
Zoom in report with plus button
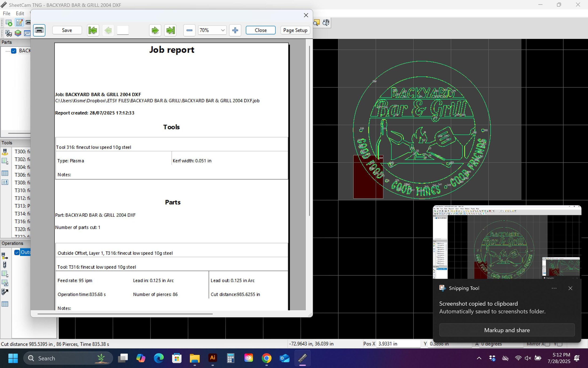click(235, 30)
